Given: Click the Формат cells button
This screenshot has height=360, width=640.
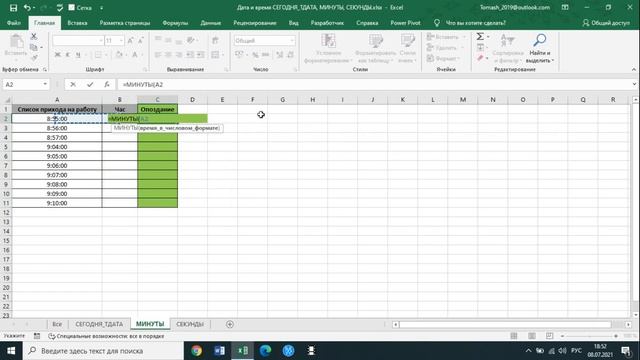Looking at the screenshot, I should pyautogui.click(x=444, y=58).
